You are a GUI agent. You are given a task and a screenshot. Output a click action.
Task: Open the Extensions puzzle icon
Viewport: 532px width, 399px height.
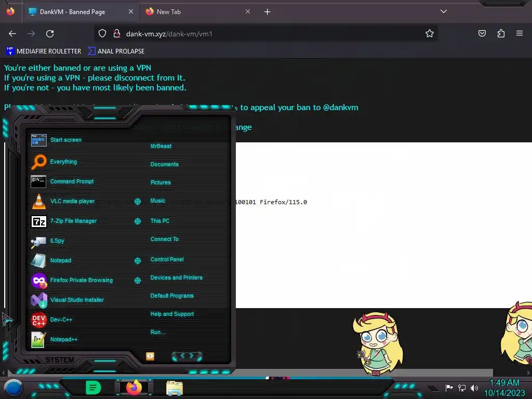[501, 33]
